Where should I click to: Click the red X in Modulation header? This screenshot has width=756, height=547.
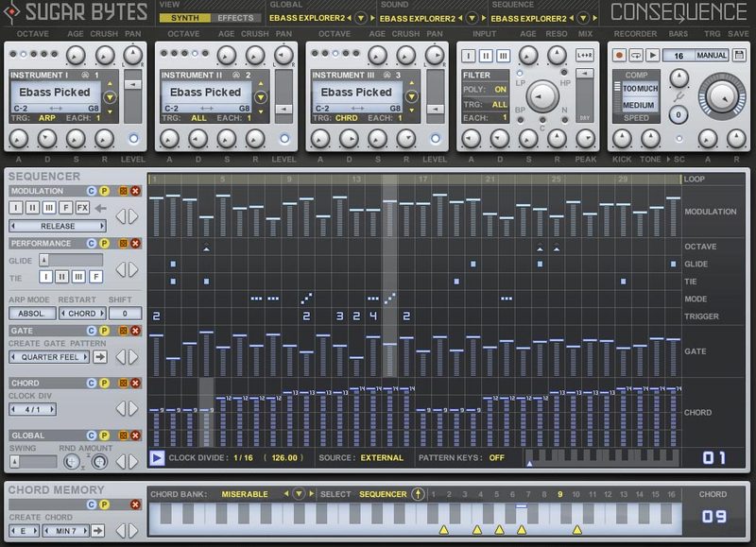point(134,192)
